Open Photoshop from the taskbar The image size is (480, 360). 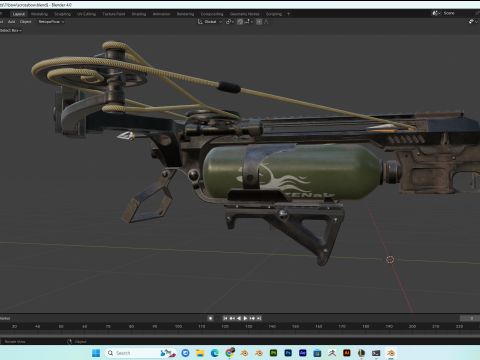coord(288,353)
